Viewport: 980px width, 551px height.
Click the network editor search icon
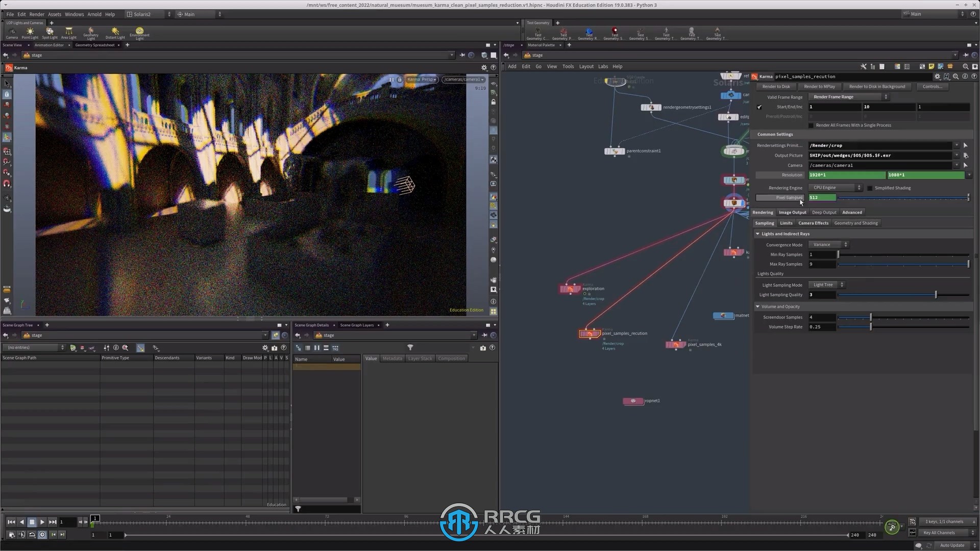[965, 66]
